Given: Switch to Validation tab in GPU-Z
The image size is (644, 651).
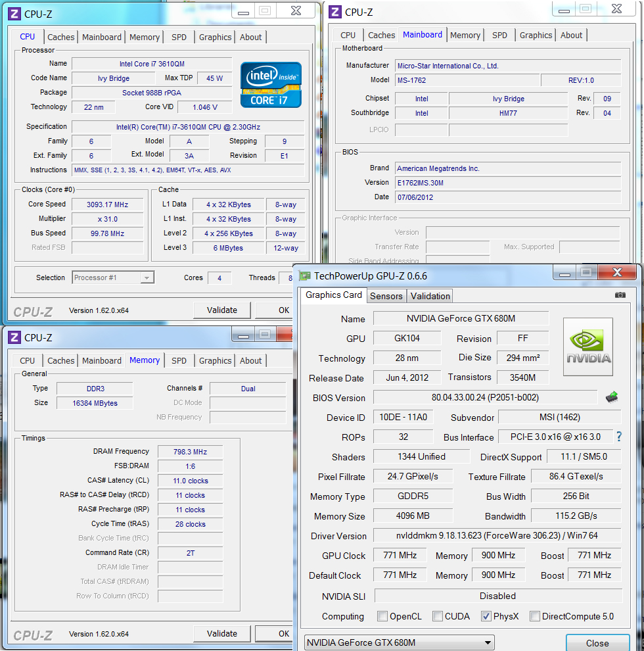Looking at the screenshot, I should (x=430, y=296).
